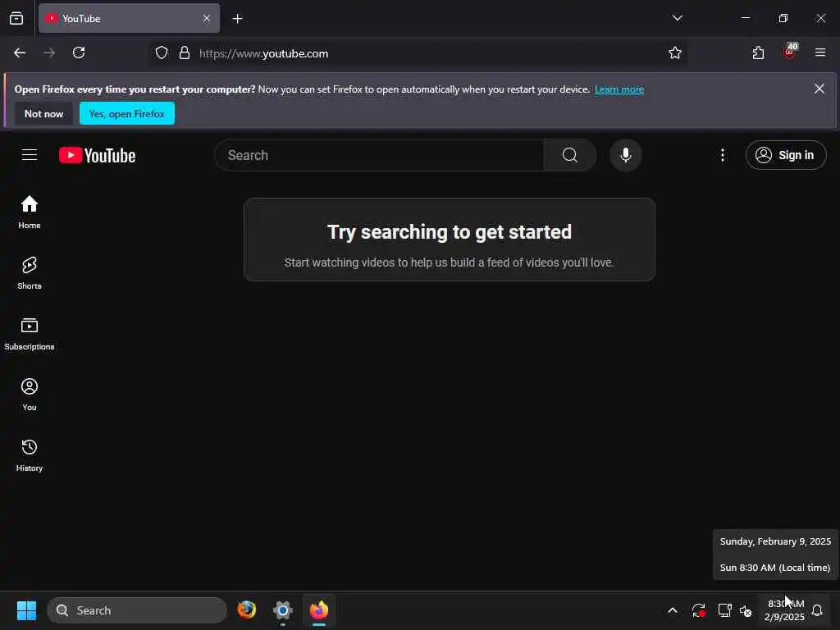Open the muted volume tray icon
Viewport: 840px width, 630px height.
[746, 610]
